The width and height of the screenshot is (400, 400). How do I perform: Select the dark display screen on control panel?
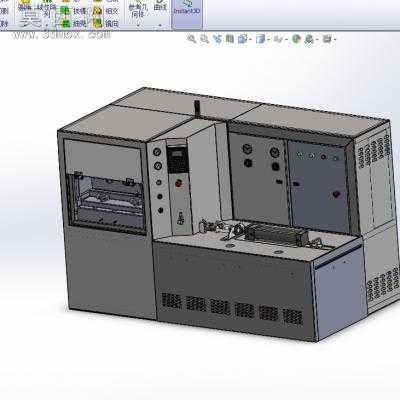(x=177, y=160)
